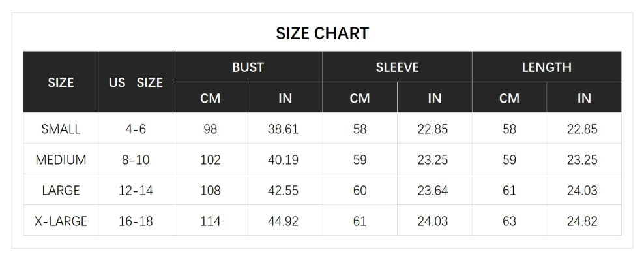Click the 23.64 sleeve inches value
This screenshot has width=644, height=269.
click(x=433, y=191)
